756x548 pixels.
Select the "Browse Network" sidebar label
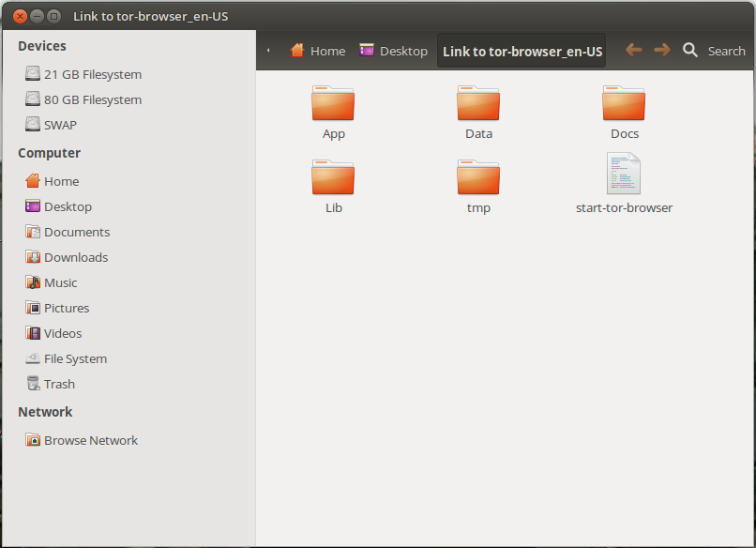point(91,440)
